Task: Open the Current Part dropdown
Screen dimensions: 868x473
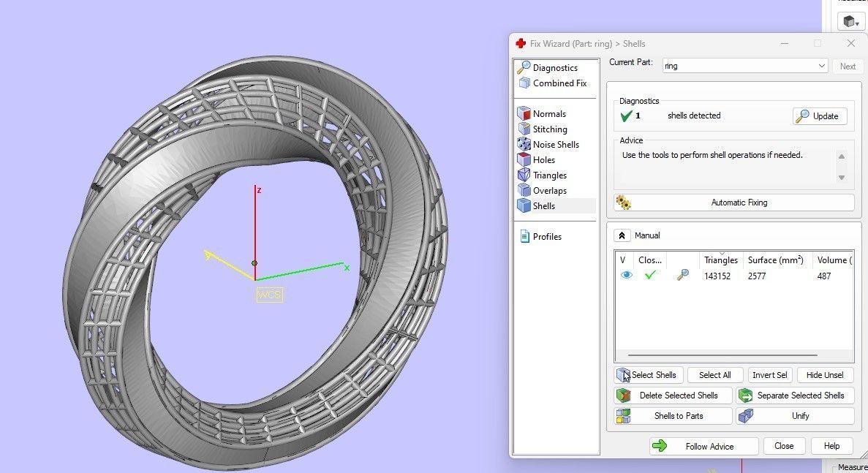Action: tap(744, 66)
